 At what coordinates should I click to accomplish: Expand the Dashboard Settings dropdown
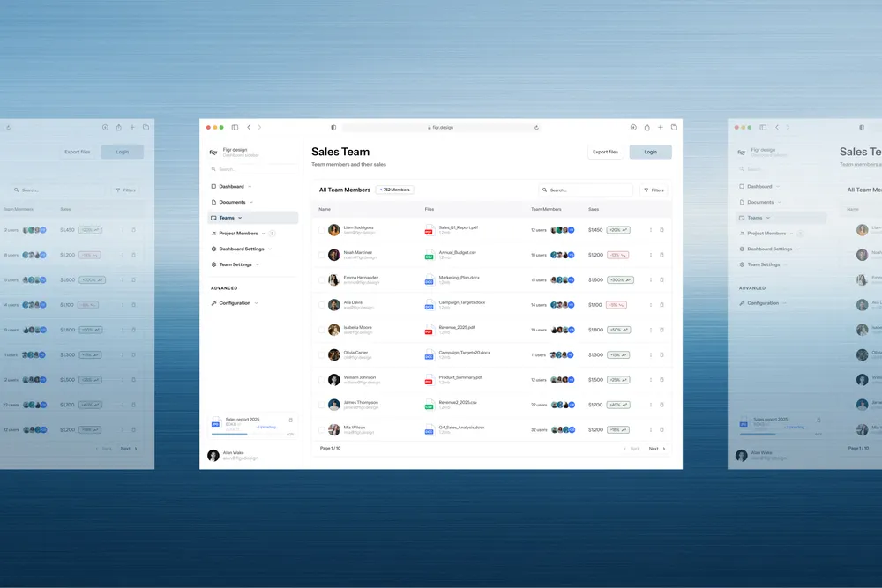(x=269, y=249)
